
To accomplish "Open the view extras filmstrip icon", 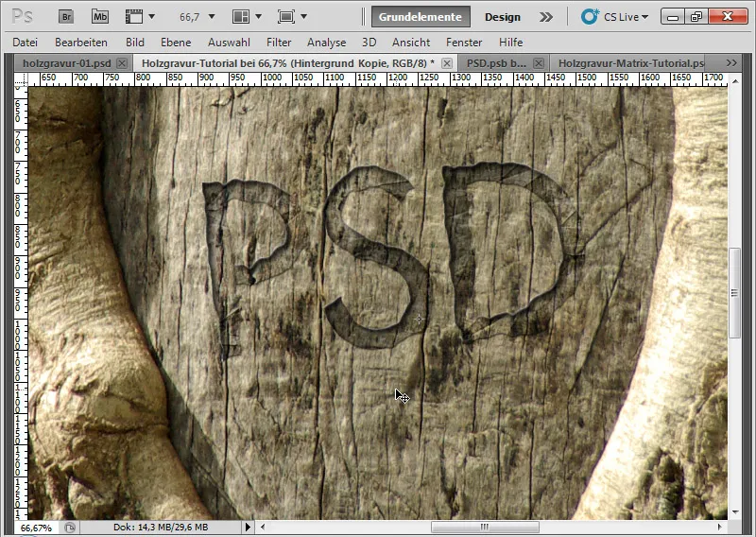I will point(134,17).
